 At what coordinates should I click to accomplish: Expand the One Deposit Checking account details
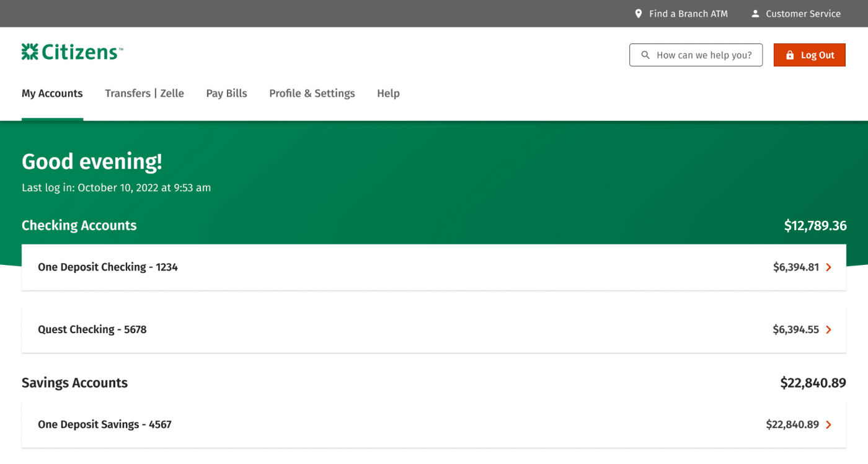coord(107,267)
